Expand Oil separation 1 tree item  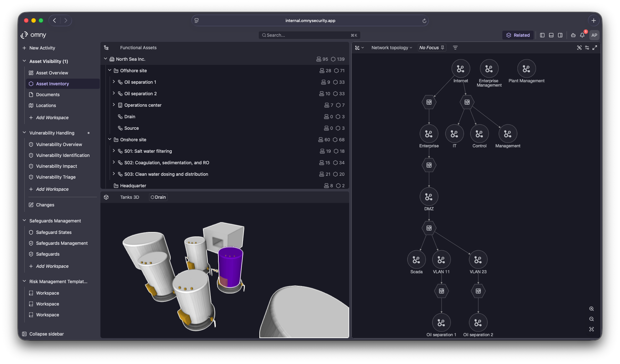point(114,82)
